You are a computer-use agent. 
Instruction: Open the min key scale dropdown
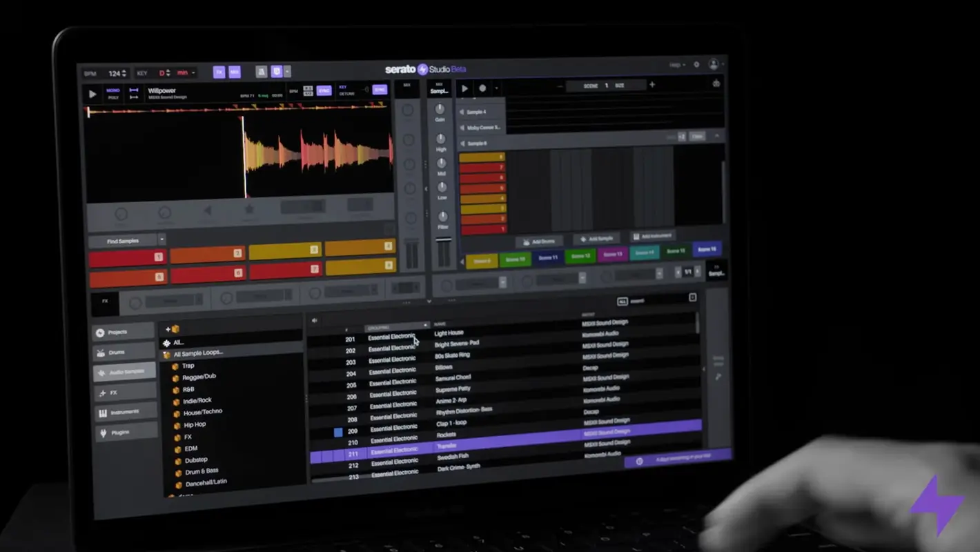tap(194, 72)
